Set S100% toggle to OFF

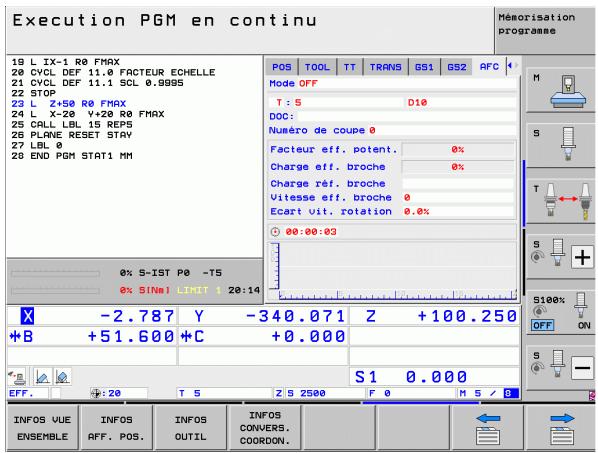542,325
